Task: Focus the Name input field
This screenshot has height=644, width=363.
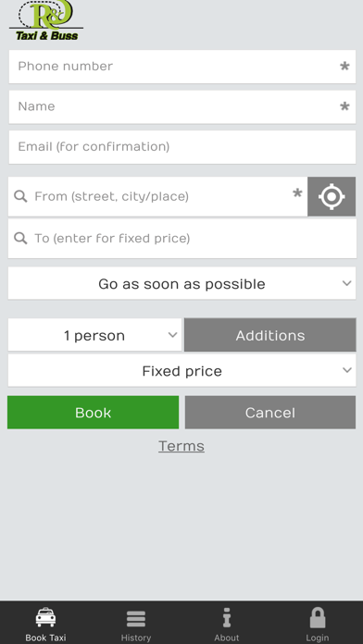Action: coord(182,106)
